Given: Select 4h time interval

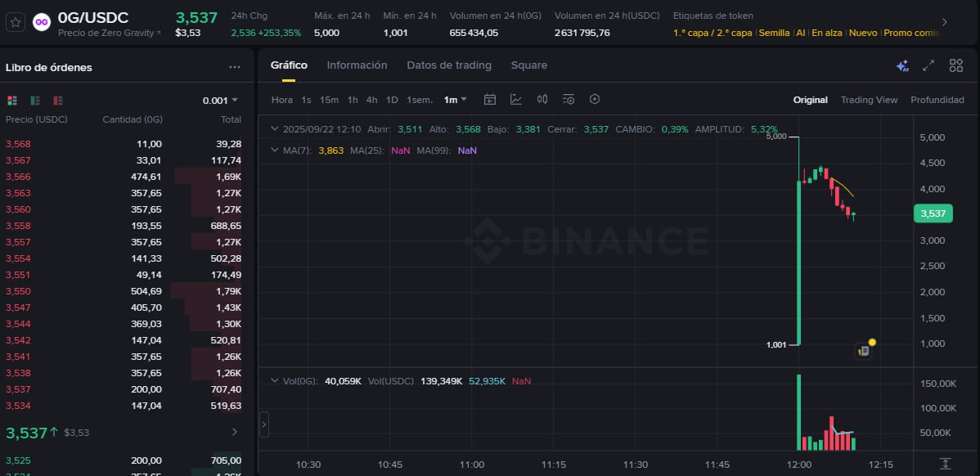Looking at the screenshot, I should 372,100.
